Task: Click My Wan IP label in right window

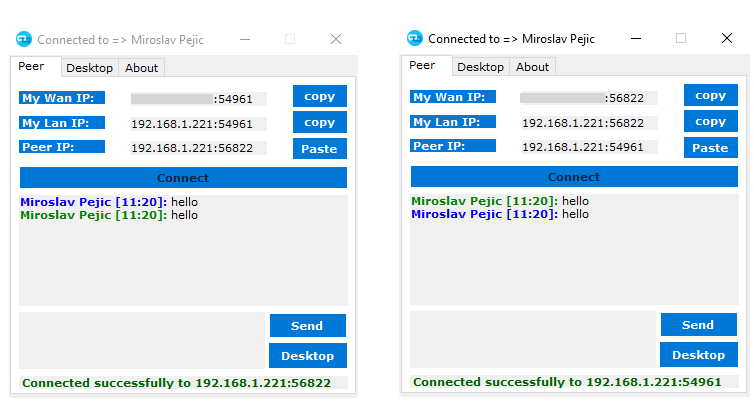Action: pyautogui.click(x=453, y=97)
